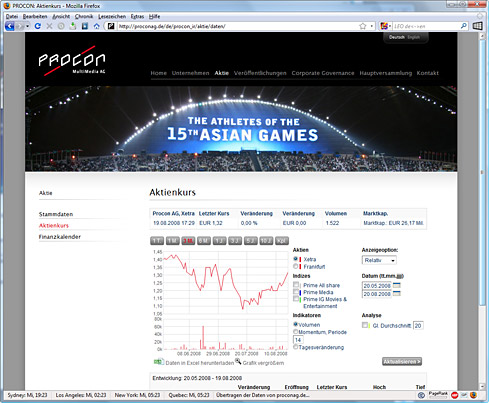The image size is (489, 403).
Task: Open the search engine selector dropdown
Action: (386, 26)
